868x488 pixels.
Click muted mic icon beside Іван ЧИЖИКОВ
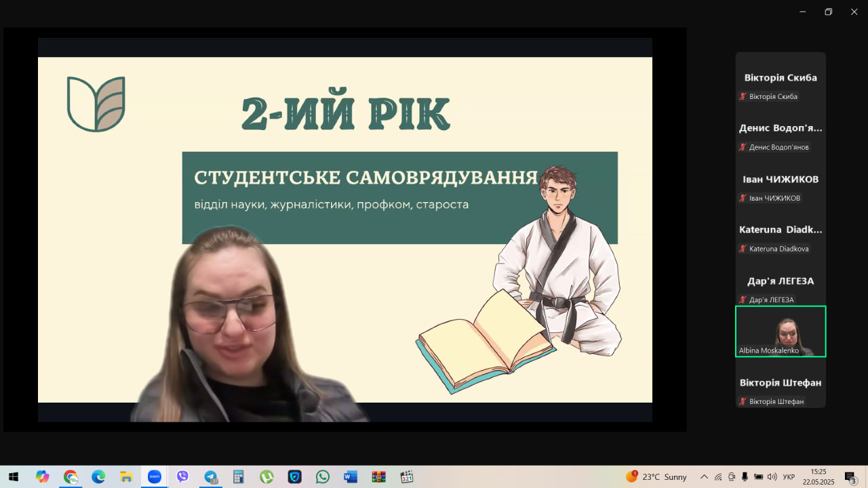(x=743, y=198)
